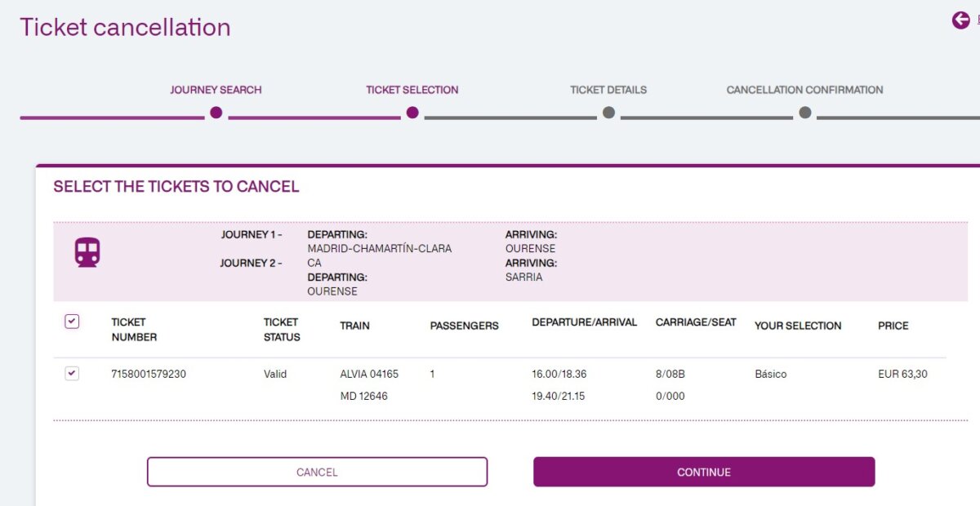The height and width of the screenshot is (506, 980).
Task: Click the train journey icon
Action: (87, 253)
